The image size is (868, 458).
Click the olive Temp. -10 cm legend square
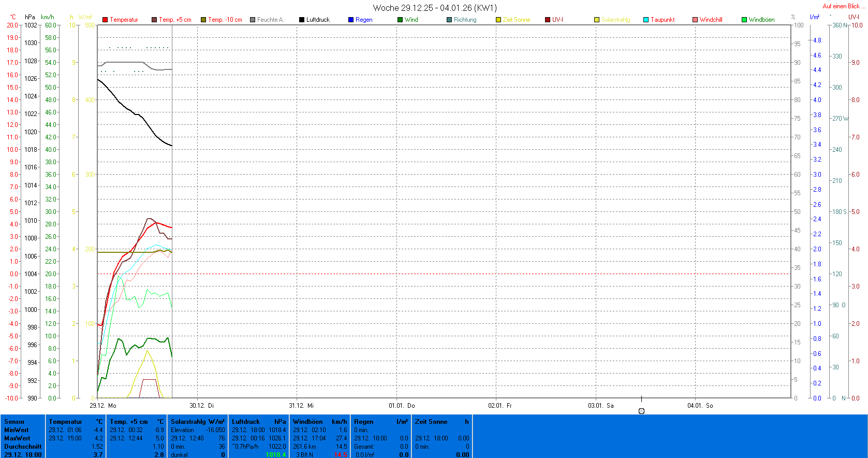pyautogui.click(x=203, y=20)
